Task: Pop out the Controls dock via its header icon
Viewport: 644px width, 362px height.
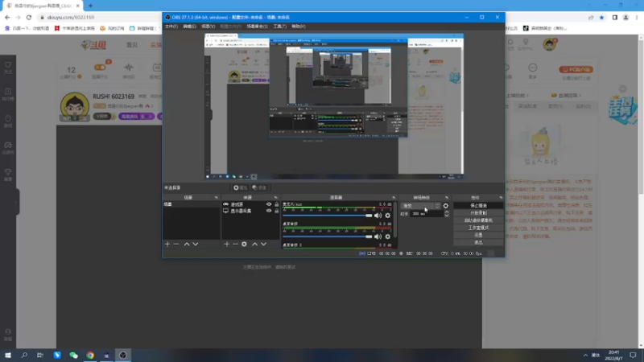Action: [x=500, y=197]
